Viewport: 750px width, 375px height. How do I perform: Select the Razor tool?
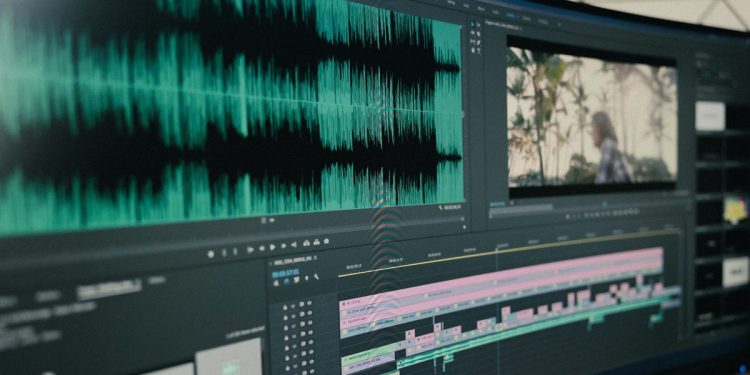pos(478,33)
